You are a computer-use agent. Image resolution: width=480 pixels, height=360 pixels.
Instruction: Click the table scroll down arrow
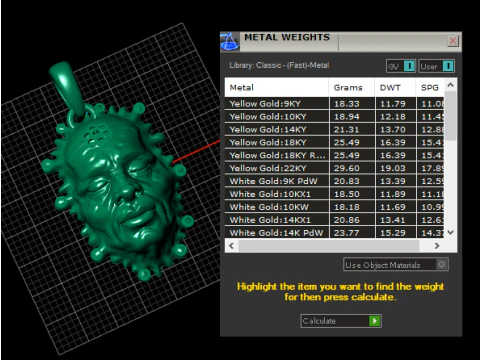click(x=450, y=232)
